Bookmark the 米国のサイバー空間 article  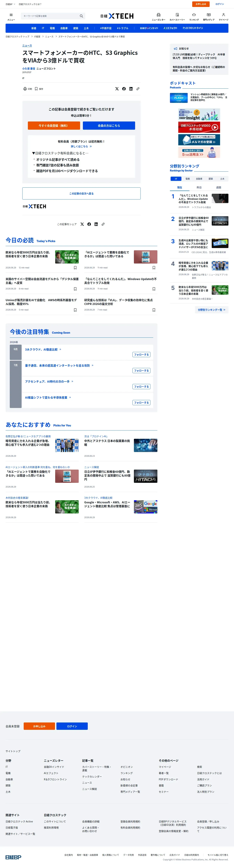75,289
